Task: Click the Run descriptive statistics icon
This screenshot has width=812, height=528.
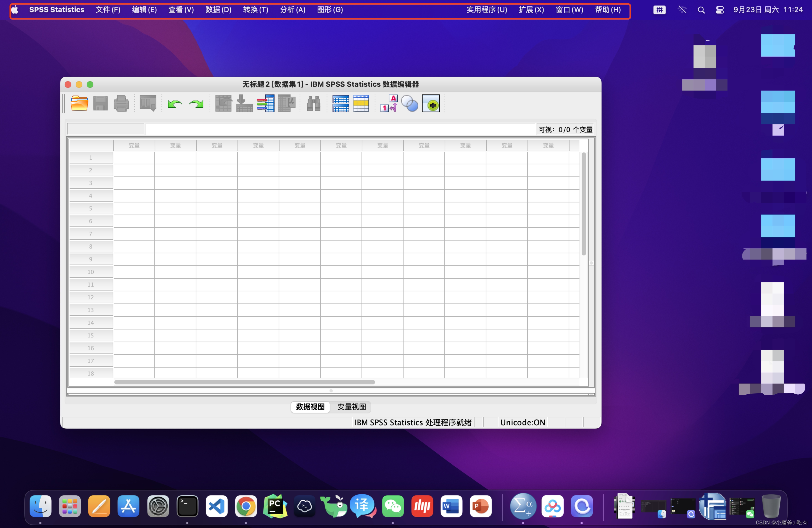Action: click(x=287, y=103)
